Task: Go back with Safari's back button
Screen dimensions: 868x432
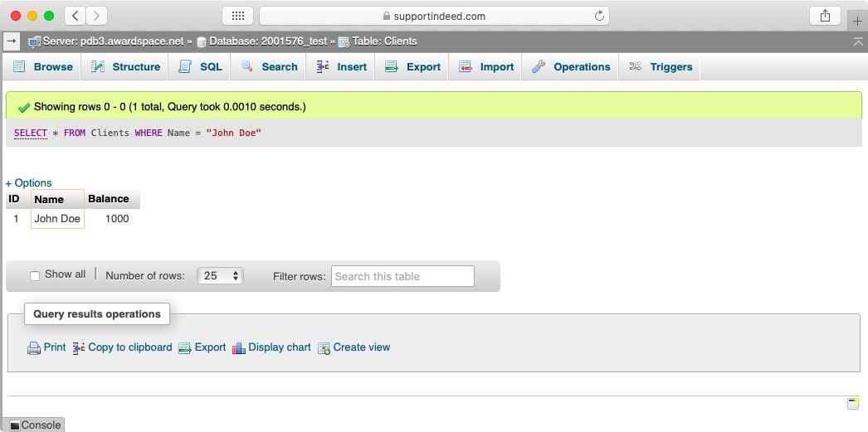Action: click(x=75, y=16)
